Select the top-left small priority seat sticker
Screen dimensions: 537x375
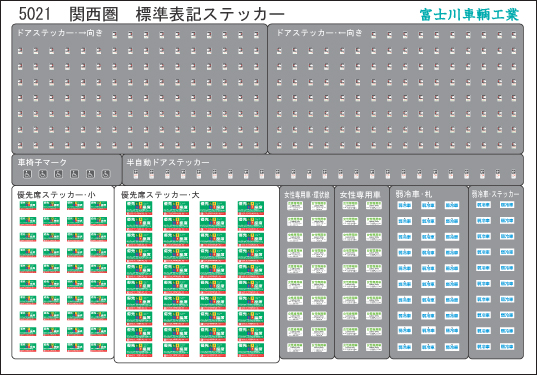(x=28, y=205)
